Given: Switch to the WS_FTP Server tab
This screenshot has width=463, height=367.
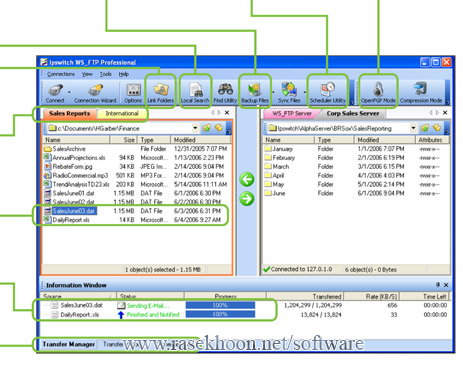Looking at the screenshot, I should coord(292,114).
